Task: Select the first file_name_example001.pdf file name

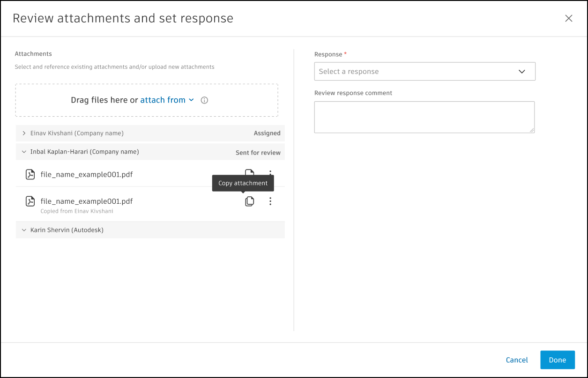Action: (x=87, y=175)
